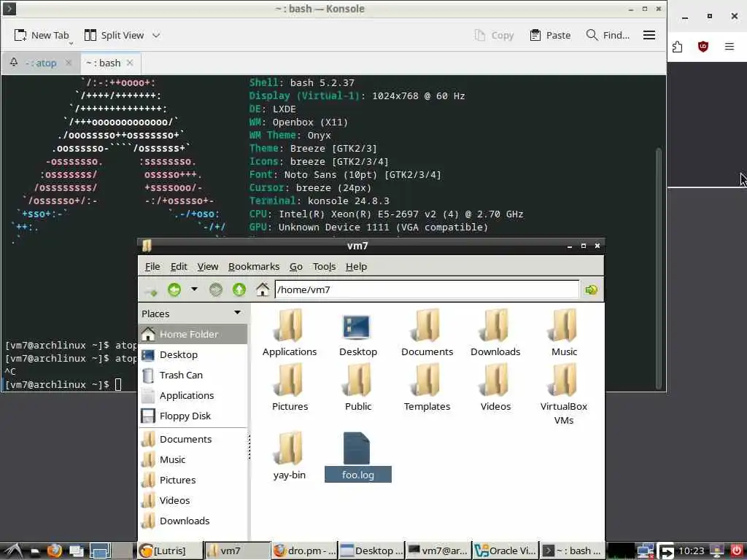This screenshot has height=560, width=747.
Task: Click the /home/vm7 path field
Action: (x=427, y=289)
